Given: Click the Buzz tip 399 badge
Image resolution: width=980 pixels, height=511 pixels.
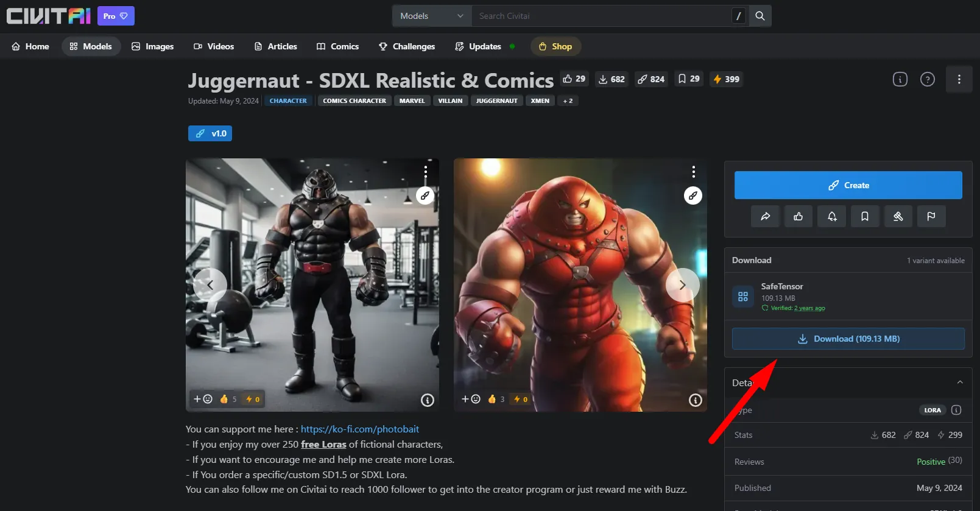Looking at the screenshot, I should click(x=727, y=79).
